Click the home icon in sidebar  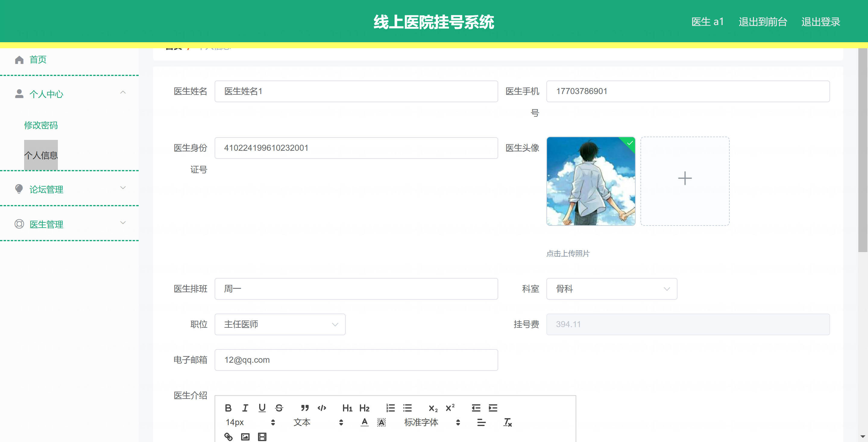point(19,60)
